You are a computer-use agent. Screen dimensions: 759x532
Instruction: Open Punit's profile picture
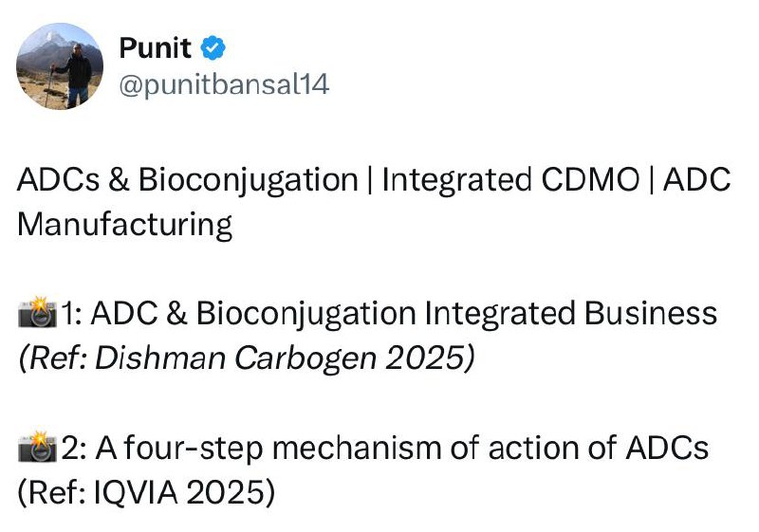(x=60, y=65)
